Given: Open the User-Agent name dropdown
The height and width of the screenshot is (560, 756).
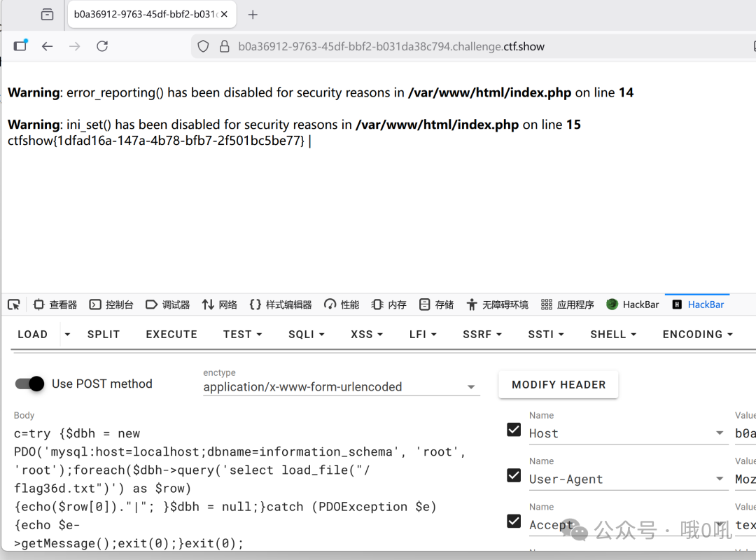Looking at the screenshot, I should [x=628, y=479].
